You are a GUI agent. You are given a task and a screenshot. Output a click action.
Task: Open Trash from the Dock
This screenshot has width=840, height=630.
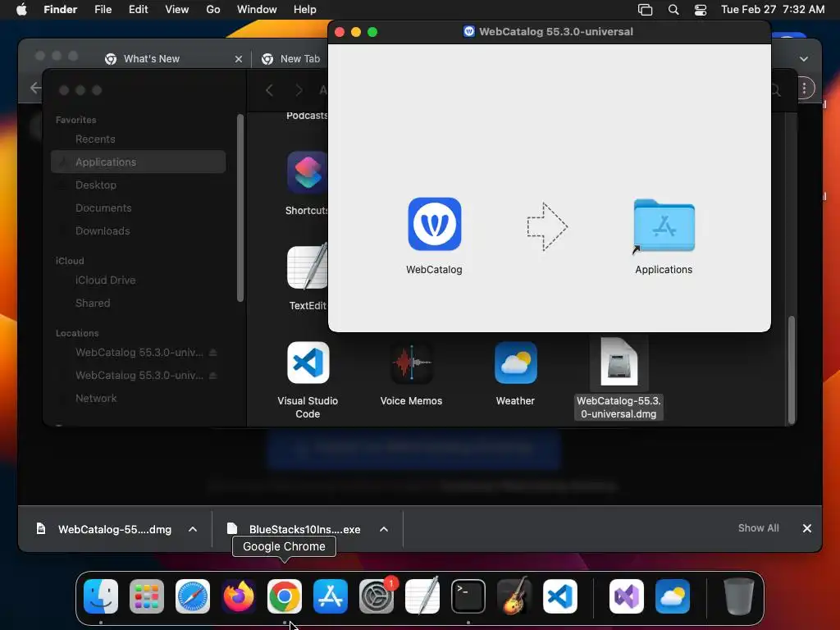point(739,596)
